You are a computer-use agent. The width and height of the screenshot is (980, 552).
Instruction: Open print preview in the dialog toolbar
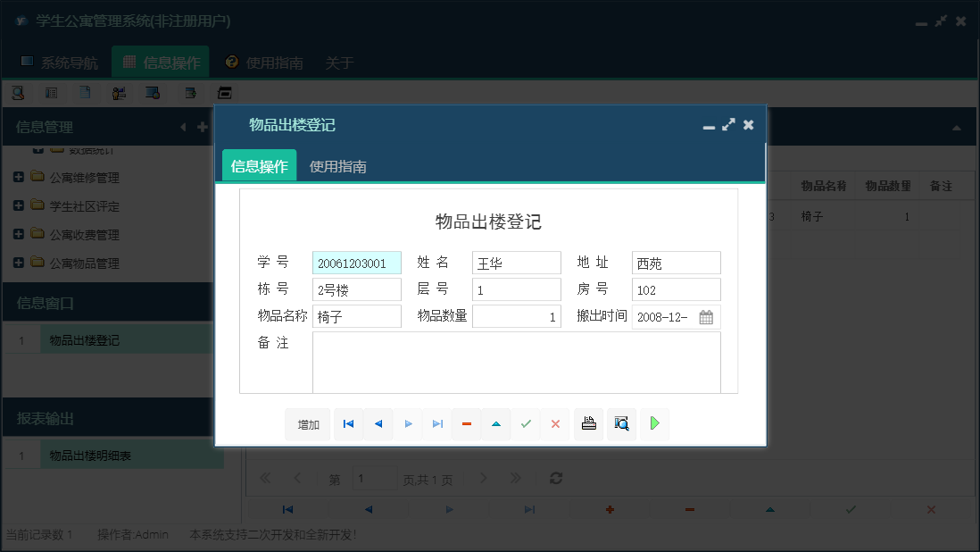pyautogui.click(x=621, y=423)
